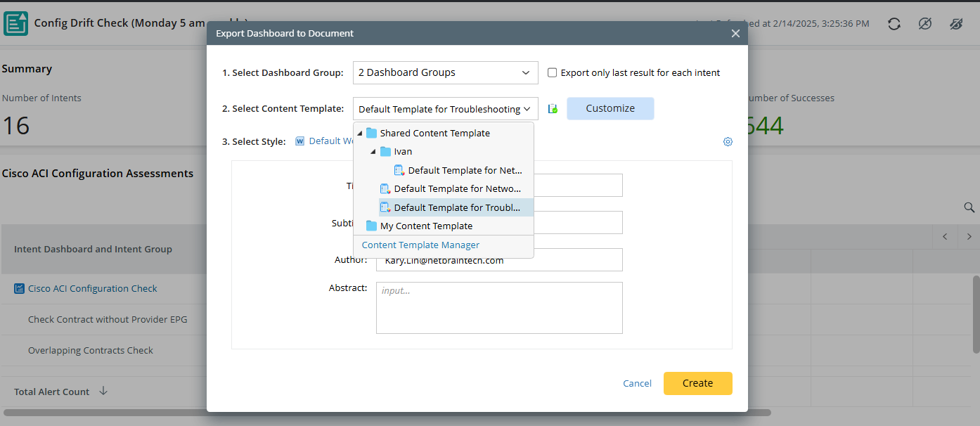Viewport: 980px width, 426px height.
Task: Click into the Abstract text area
Action: click(x=498, y=308)
